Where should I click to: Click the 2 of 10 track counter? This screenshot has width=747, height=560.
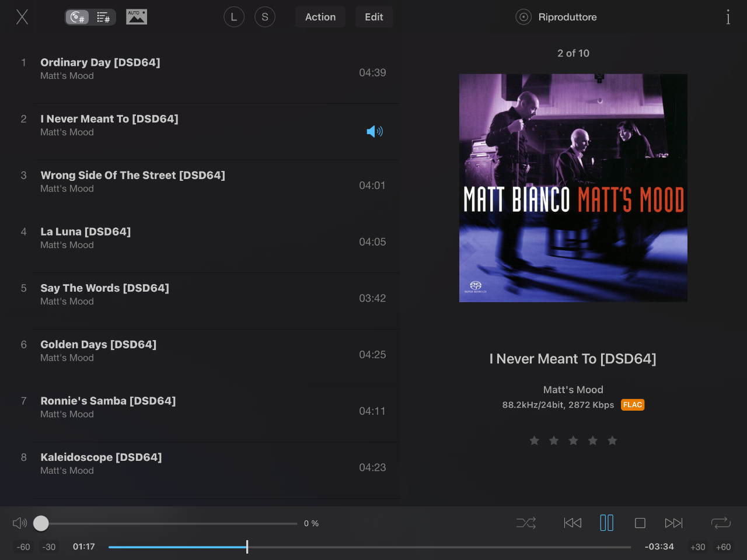click(x=573, y=53)
